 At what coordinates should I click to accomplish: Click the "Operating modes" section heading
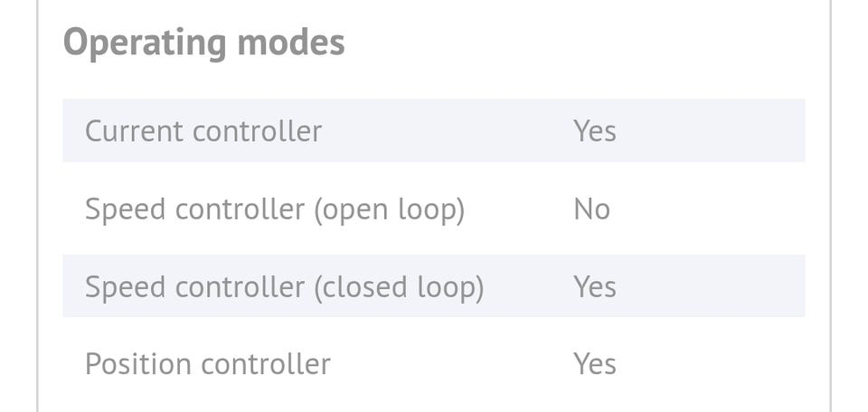[204, 42]
